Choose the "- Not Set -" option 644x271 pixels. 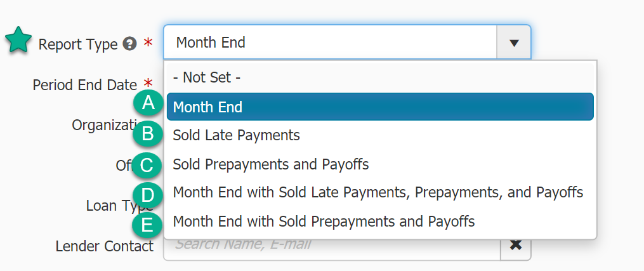pyautogui.click(x=207, y=77)
